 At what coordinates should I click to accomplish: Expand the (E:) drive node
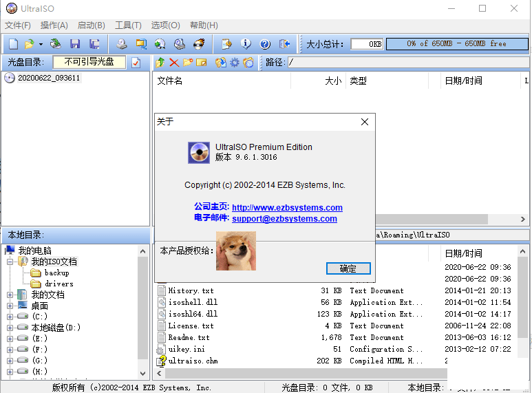point(10,339)
